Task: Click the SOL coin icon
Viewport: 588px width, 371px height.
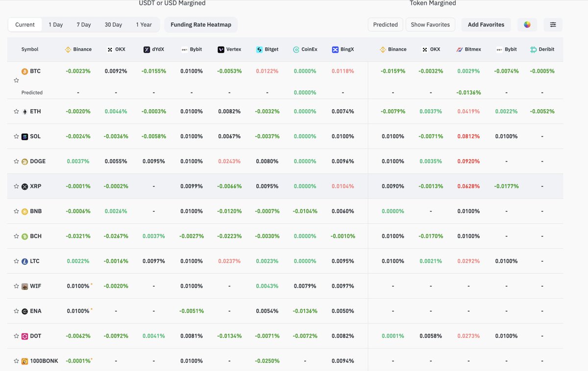Action: click(24, 136)
